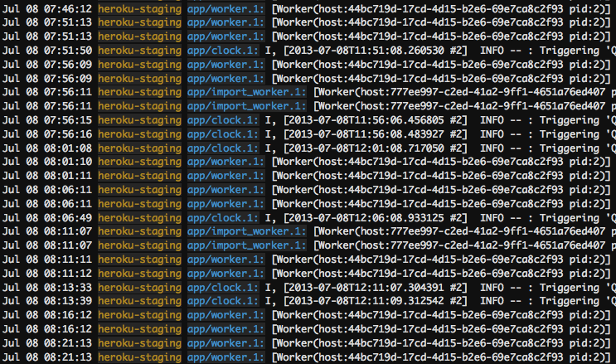The image size is (616, 364).
Task: Open app/worker.1 link in the 08:01:11 row
Action: (226, 176)
